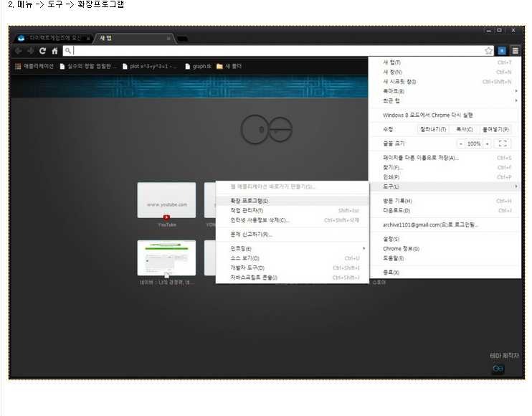
Task: Click the 100% zoom value
Action: (x=474, y=144)
